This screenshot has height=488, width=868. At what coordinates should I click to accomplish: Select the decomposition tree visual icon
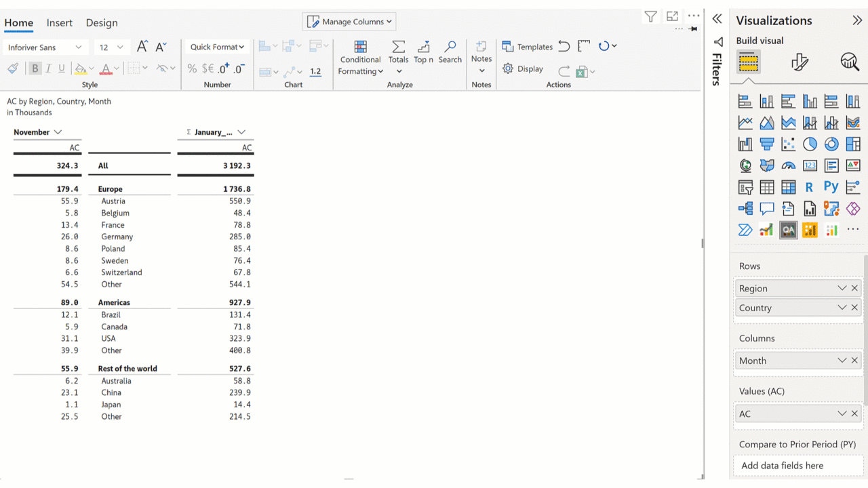745,209
